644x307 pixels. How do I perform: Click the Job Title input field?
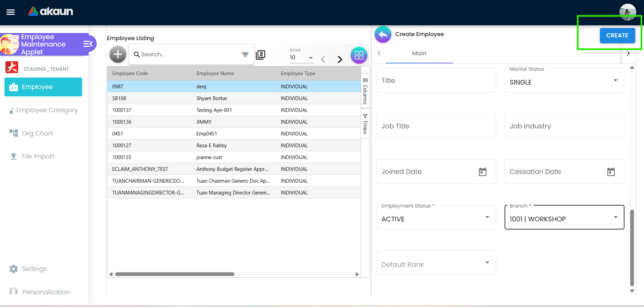436,126
